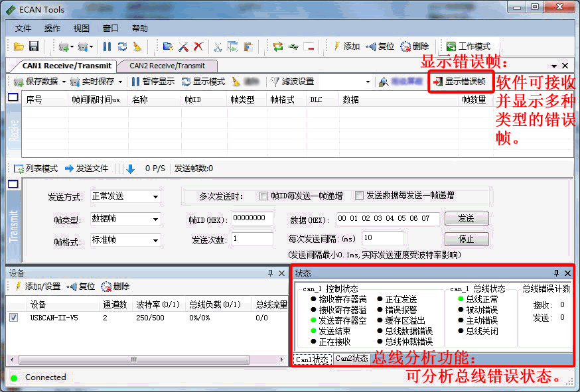The width and height of the screenshot is (580, 392).
Task: Open the 操作 menu
Action: tap(52, 29)
